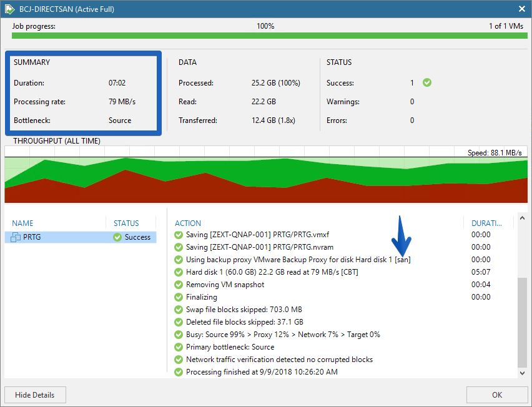Image resolution: width=532 pixels, height=407 pixels.
Task: Click the ACTION column header
Action: 188,223
